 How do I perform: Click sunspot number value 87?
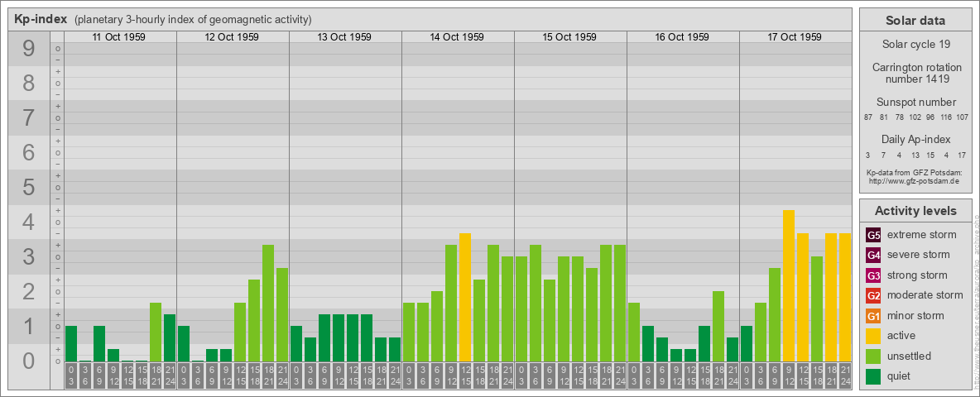(x=868, y=117)
